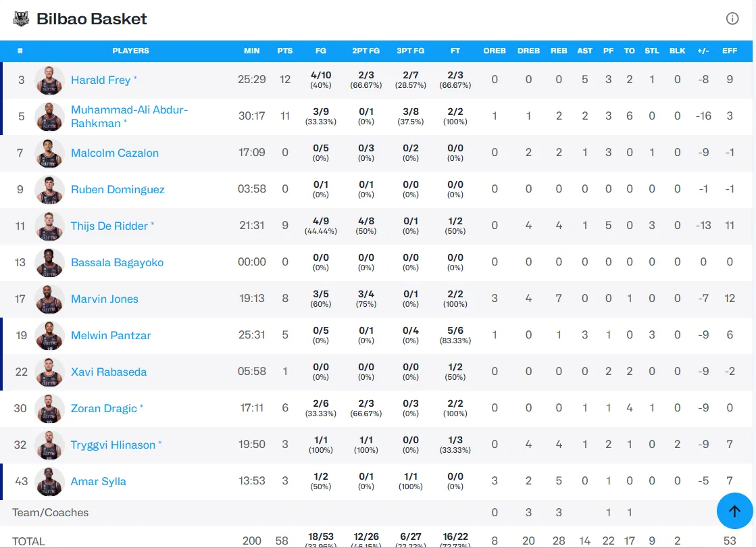Select Melwin Pantzar's 25:31 minutes cell

tap(252, 334)
